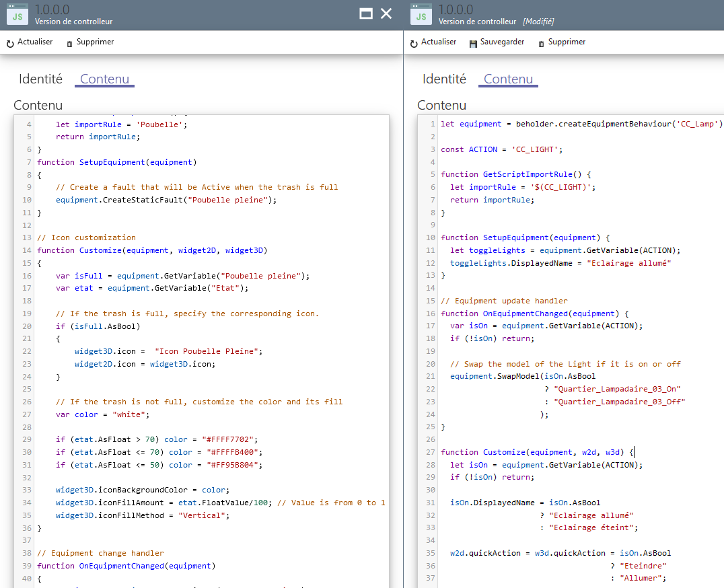This screenshot has width=724, height=588.
Task: Click Supprimer in the right panel
Action: tap(567, 42)
